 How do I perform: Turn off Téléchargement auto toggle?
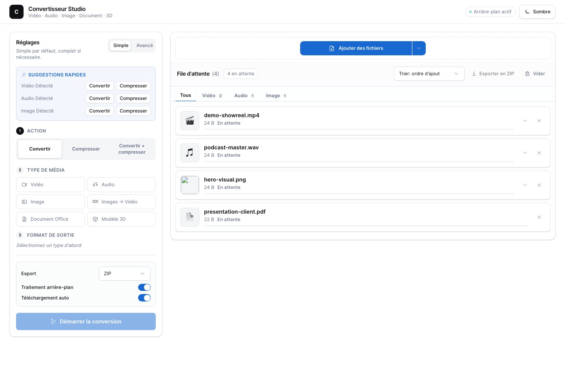coord(144,298)
